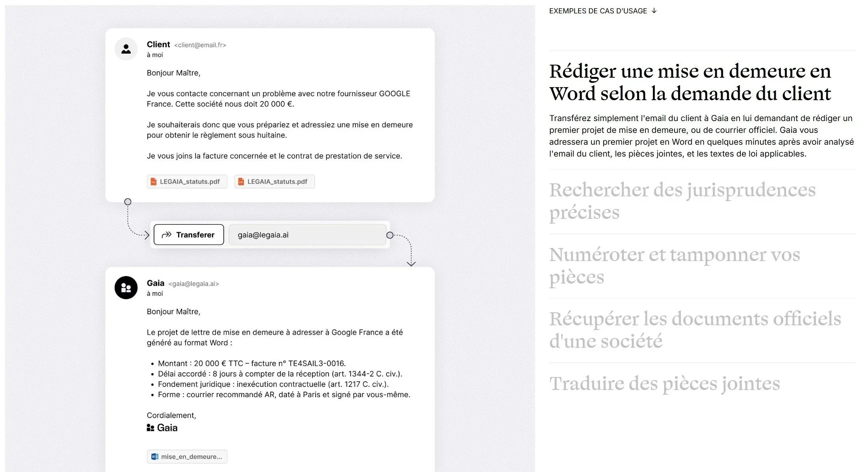Viewport: 868px width, 472px height.
Task: Click the forward arrow icon in Transferer
Action: (167, 235)
